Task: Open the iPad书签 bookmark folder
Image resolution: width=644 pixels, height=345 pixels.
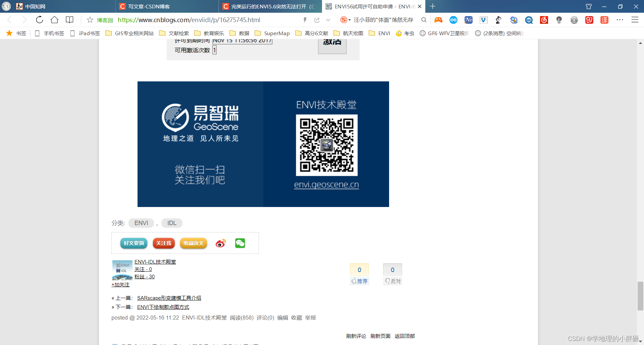Action: pyautogui.click(x=85, y=33)
